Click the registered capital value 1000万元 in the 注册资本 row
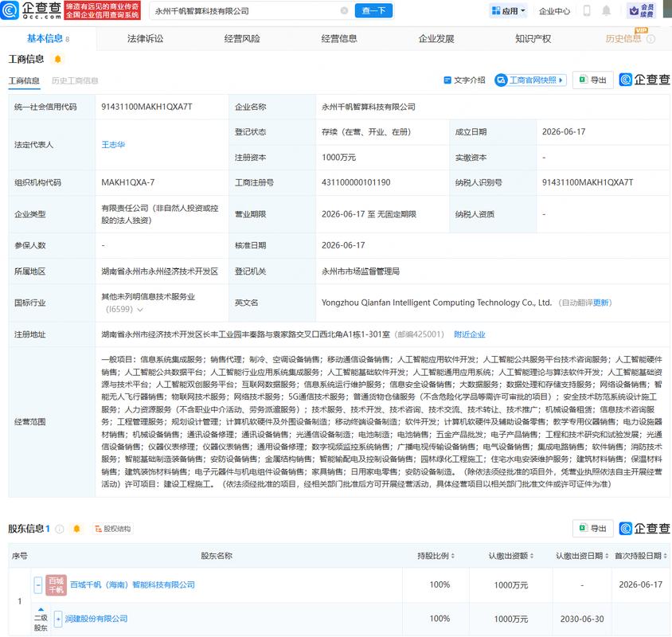Screen dimensions: 672x637 coord(338,158)
